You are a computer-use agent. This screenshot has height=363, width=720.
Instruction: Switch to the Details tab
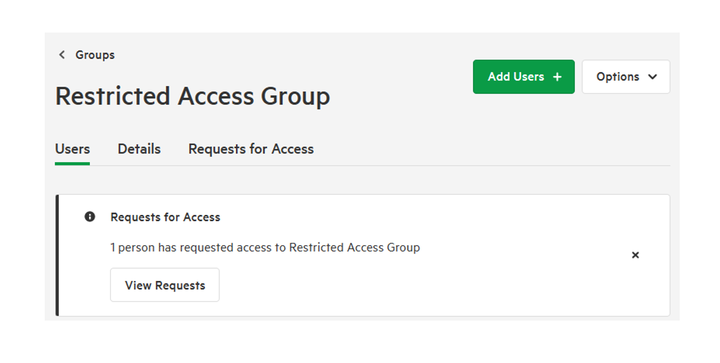(139, 149)
